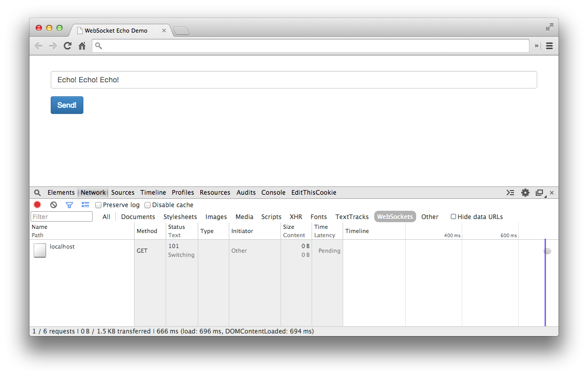Open a new browser tab
Image resolution: width=588 pixels, height=377 pixels.
click(182, 31)
